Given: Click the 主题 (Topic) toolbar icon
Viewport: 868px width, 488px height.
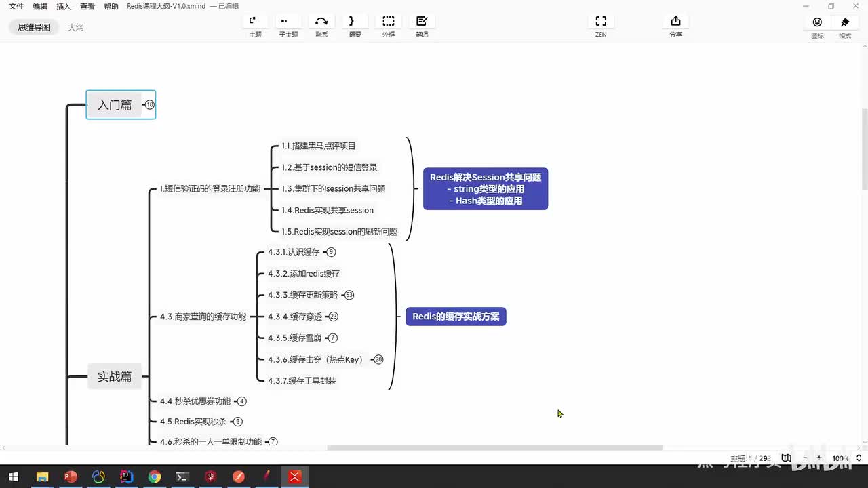Looking at the screenshot, I should coord(254,22).
